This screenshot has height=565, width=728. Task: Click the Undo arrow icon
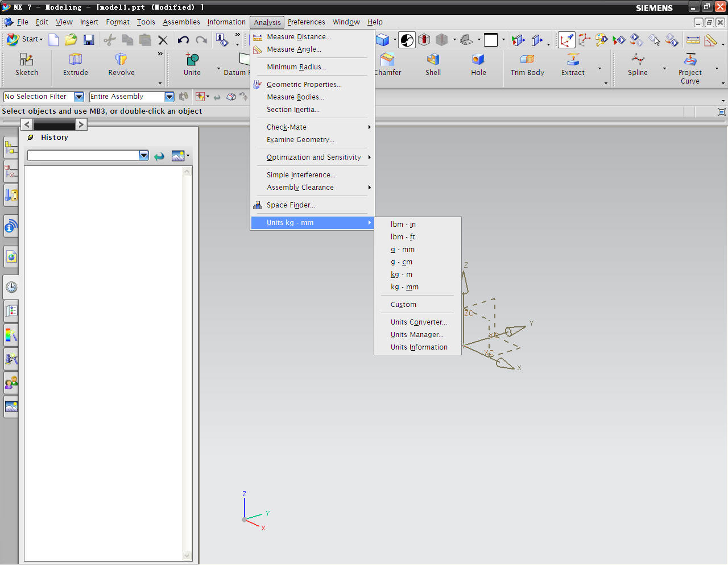pos(183,40)
